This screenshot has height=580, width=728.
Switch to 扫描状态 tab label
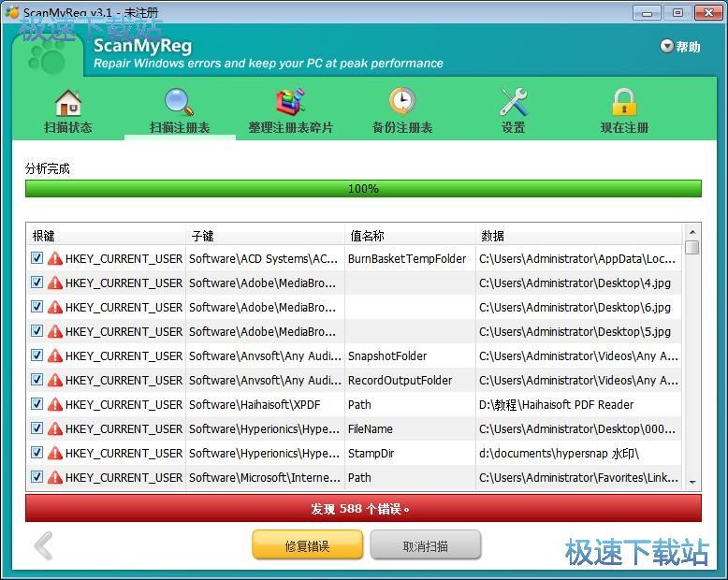click(67, 127)
